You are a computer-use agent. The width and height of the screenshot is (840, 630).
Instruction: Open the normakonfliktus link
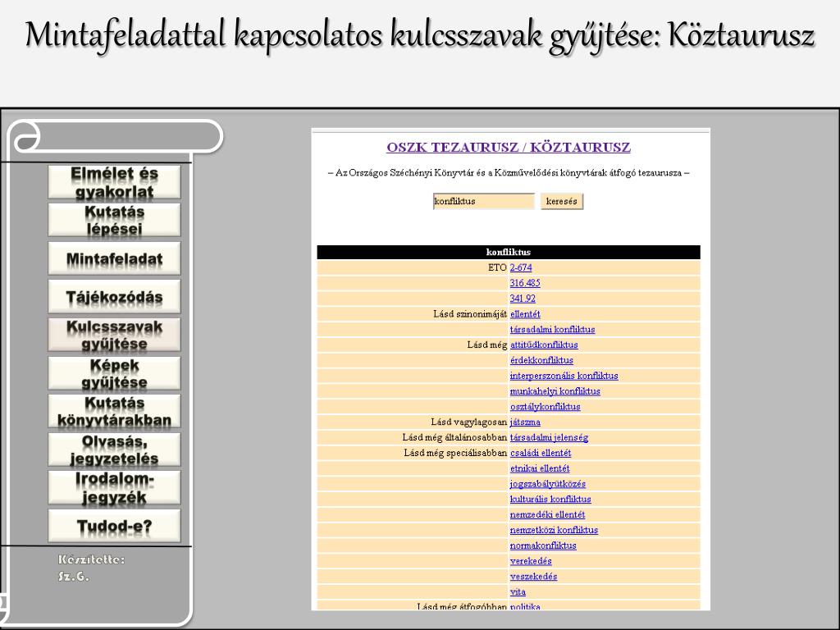tap(543, 546)
